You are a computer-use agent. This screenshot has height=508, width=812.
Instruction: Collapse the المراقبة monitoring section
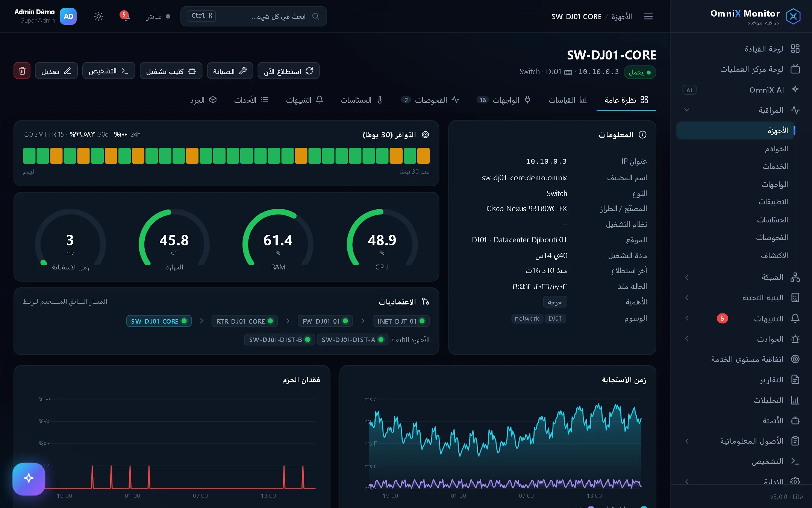tap(687, 110)
